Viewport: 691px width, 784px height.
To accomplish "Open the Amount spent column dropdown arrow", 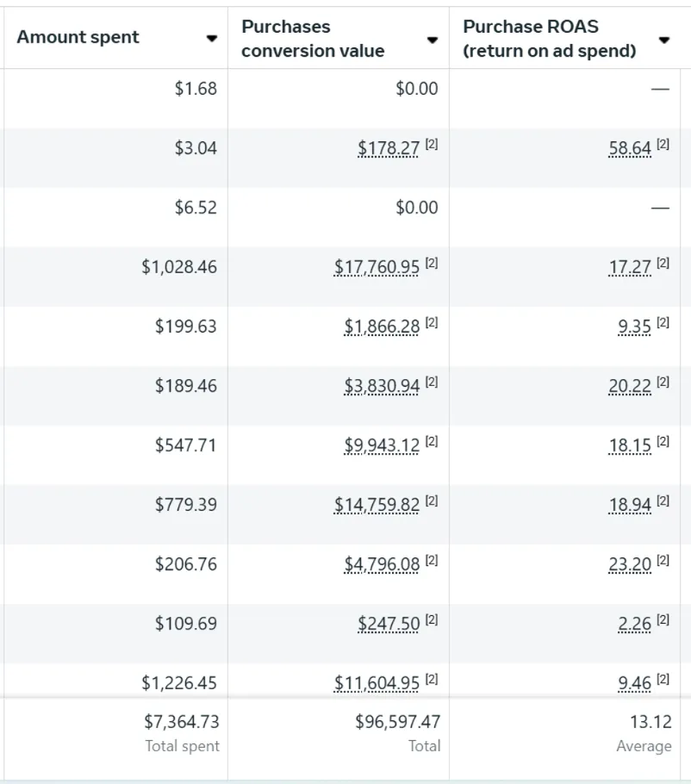I will pos(211,39).
